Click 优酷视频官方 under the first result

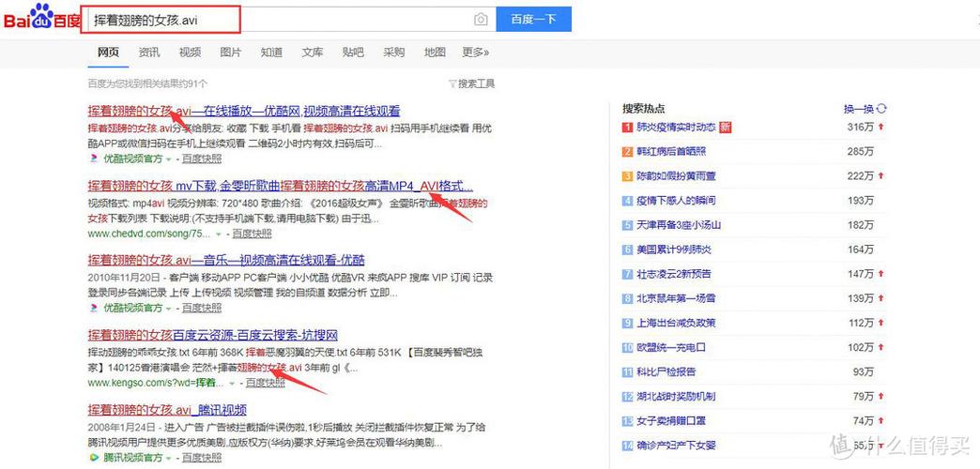pos(132,159)
